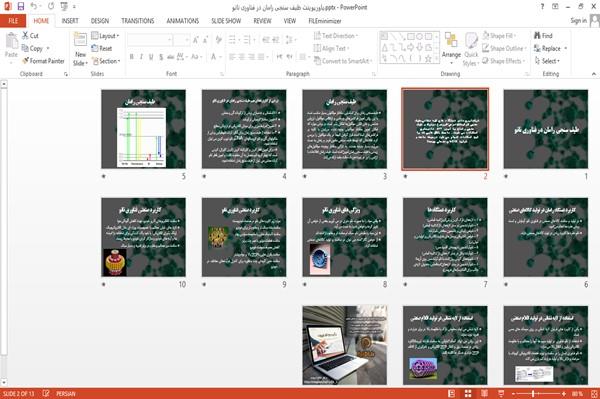
Task: Start Slide Show from status bar icon
Action: point(501,394)
